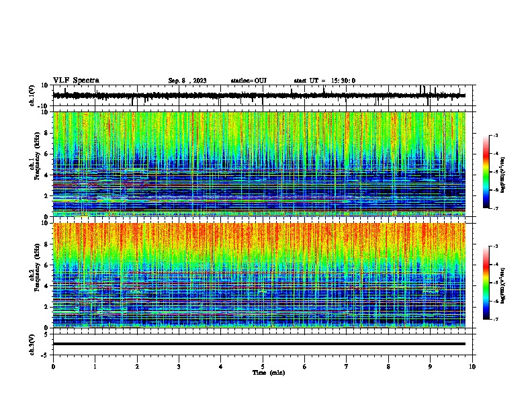Click the "-7" label below ch.1 color bar
This screenshot has width=532, height=411.
[x=496, y=208]
